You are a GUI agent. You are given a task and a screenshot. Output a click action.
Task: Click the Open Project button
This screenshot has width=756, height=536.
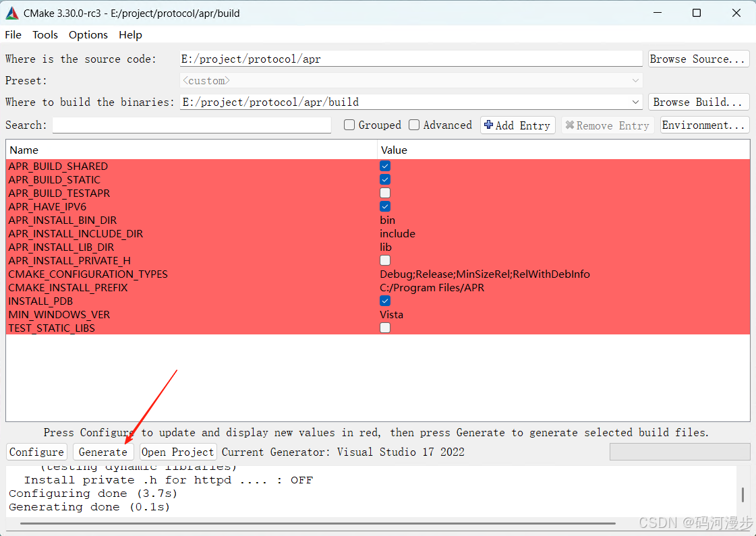178,452
